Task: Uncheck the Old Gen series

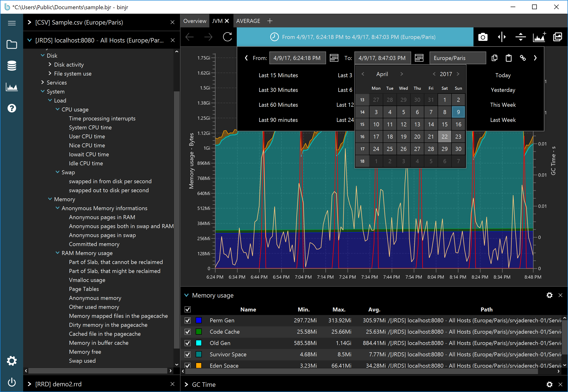Action: click(x=188, y=343)
